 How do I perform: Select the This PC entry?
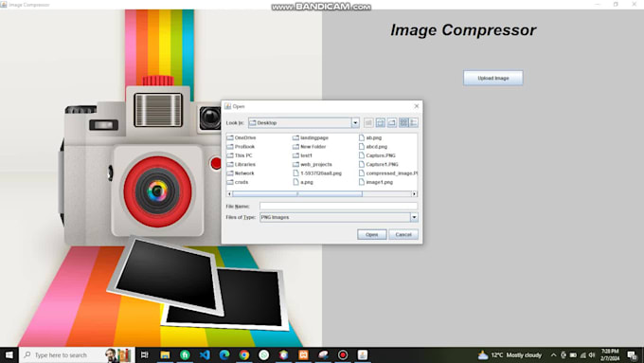click(x=240, y=155)
